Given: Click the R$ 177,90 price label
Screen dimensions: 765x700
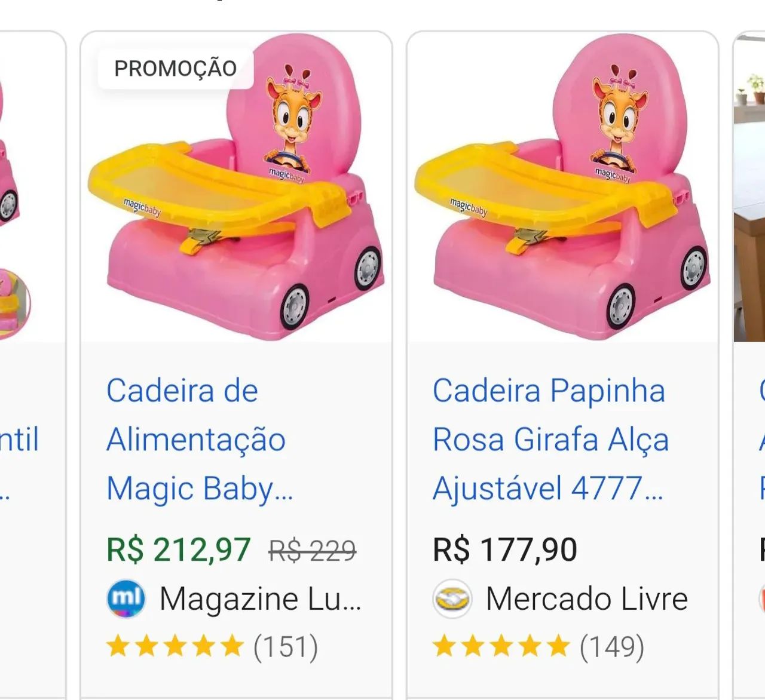Looking at the screenshot, I should [x=505, y=547].
